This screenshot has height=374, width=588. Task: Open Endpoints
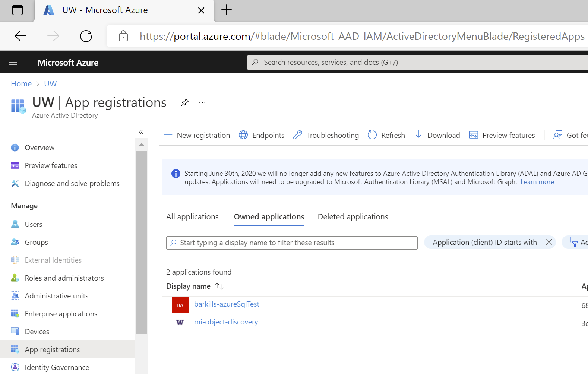[x=262, y=135]
